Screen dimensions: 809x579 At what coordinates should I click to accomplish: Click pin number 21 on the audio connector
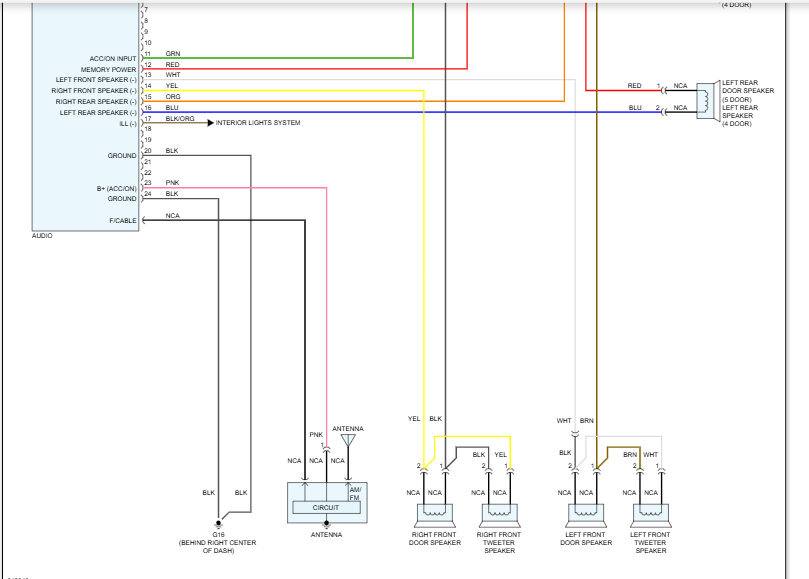(x=148, y=162)
